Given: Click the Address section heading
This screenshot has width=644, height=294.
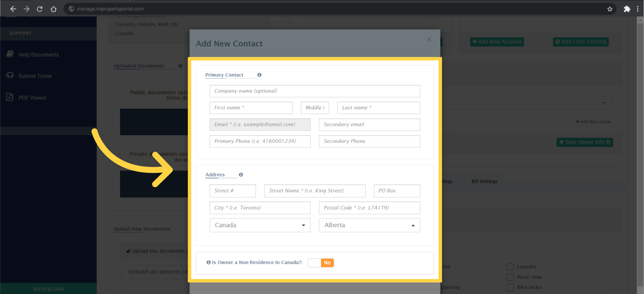Looking at the screenshot, I should [x=215, y=175].
